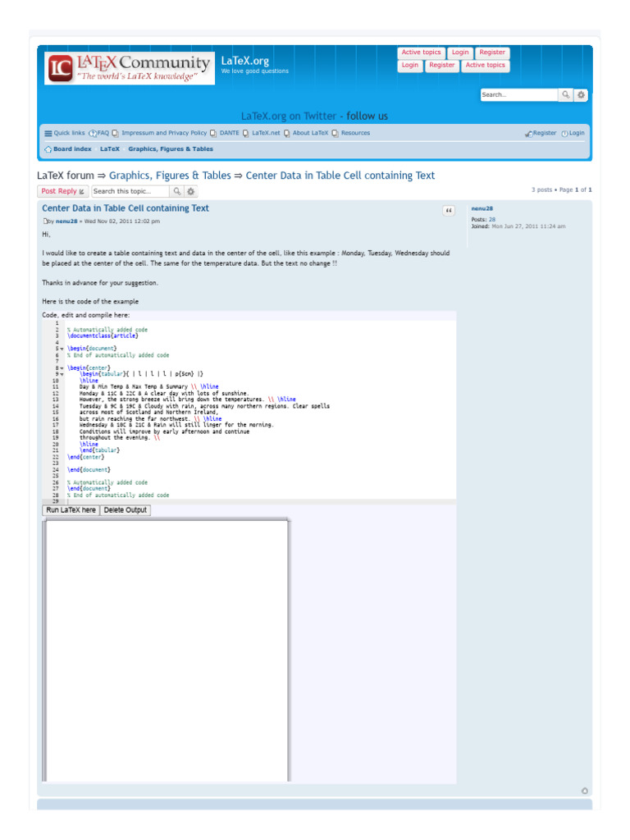Viewport: 630px width, 840px height.
Task: Click the Quick links hamburger icon
Action: coord(48,134)
